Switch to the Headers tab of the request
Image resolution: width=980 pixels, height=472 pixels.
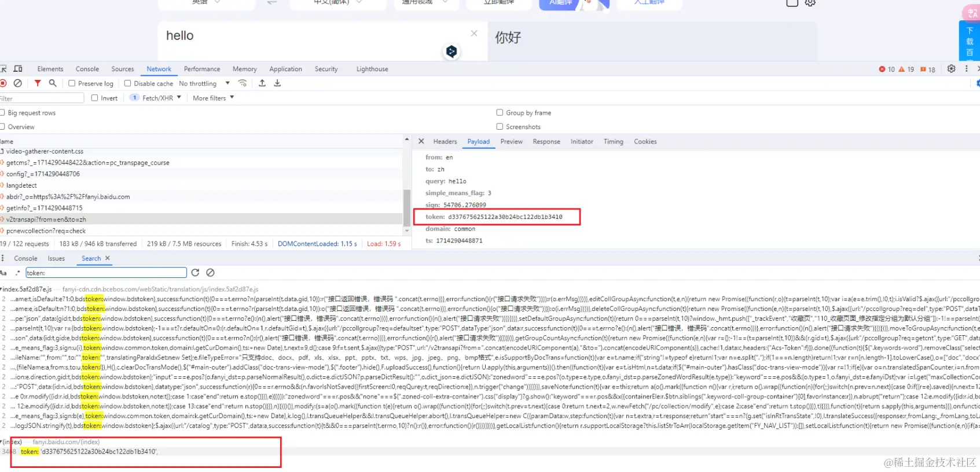[x=445, y=141]
